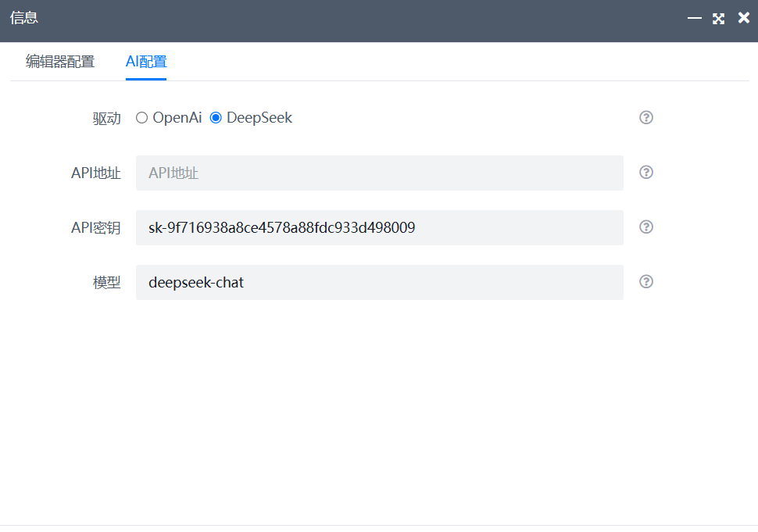Image resolution: width=758 pixels, height=532 pixels.
Task: Close the 信息 dialog
Action: (x=743, y=18)
